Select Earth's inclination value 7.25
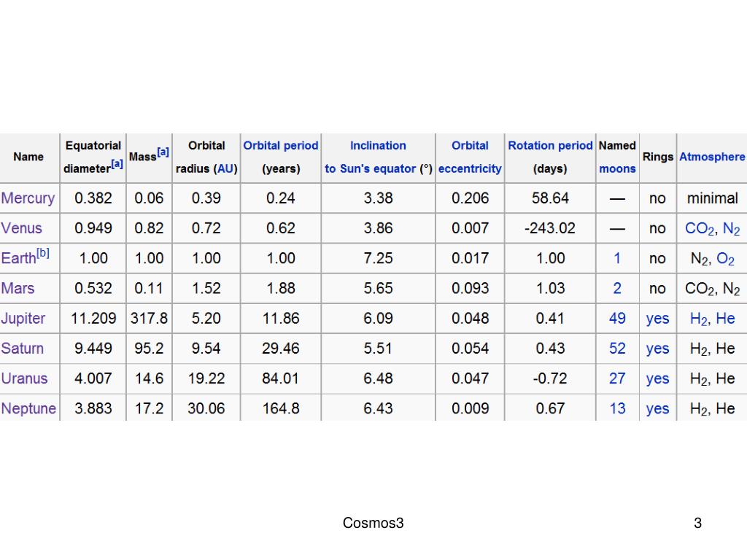This screenshot has height=560, width=747. pyautogui.click(x=379, y=258)
